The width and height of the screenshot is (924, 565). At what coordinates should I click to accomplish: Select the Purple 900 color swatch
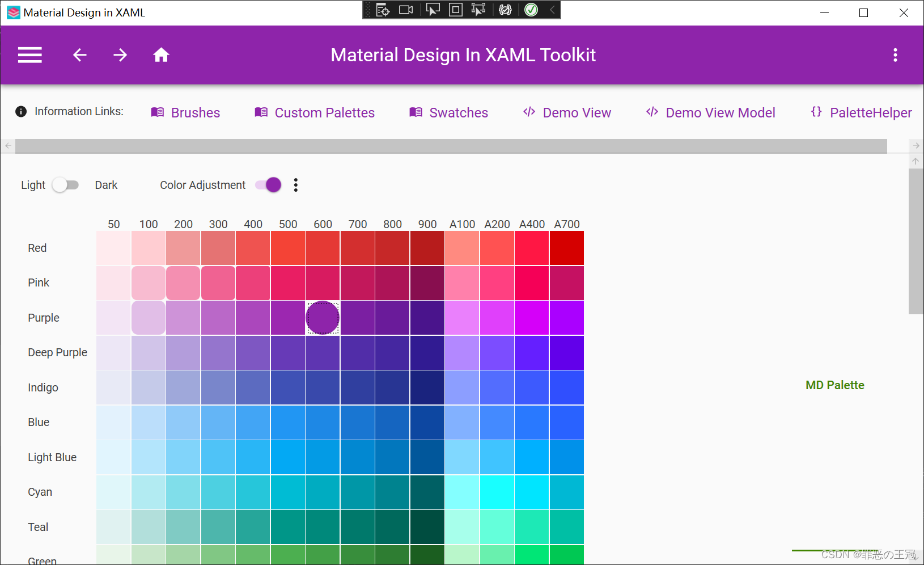pos(427,318)
